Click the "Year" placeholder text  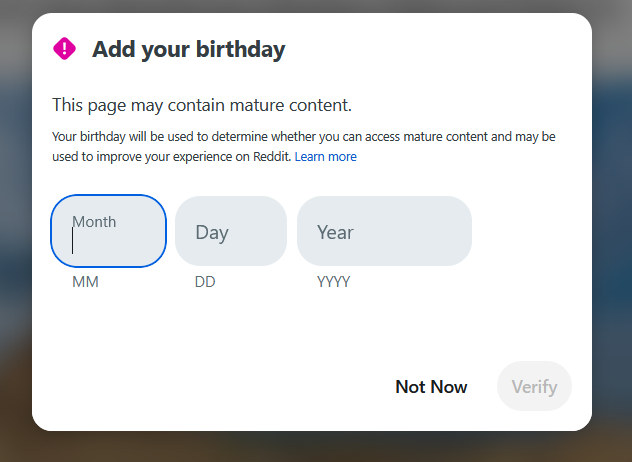335,233
